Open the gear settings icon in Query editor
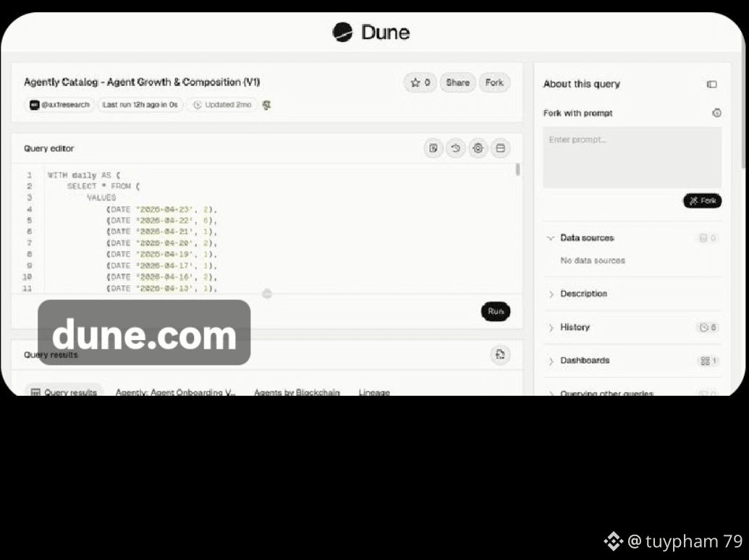Image resolution: width=749 pixels, height=560 pixels. pos(478,148)
